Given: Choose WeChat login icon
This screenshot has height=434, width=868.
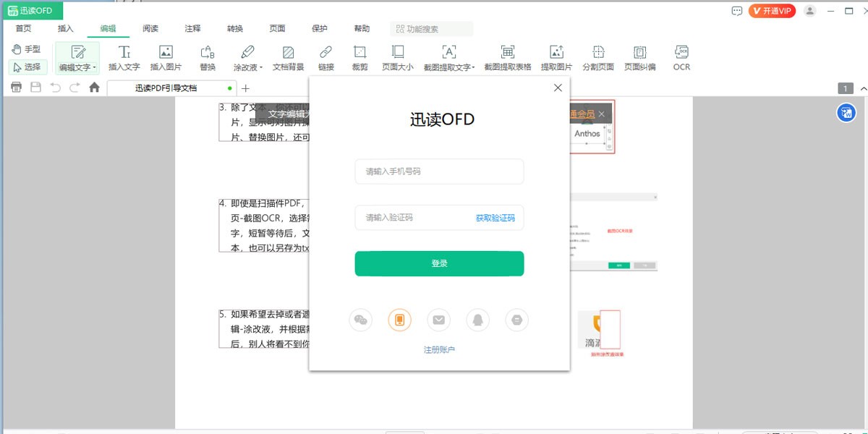Looking at the screenshot, I should [x=361, y=320].
